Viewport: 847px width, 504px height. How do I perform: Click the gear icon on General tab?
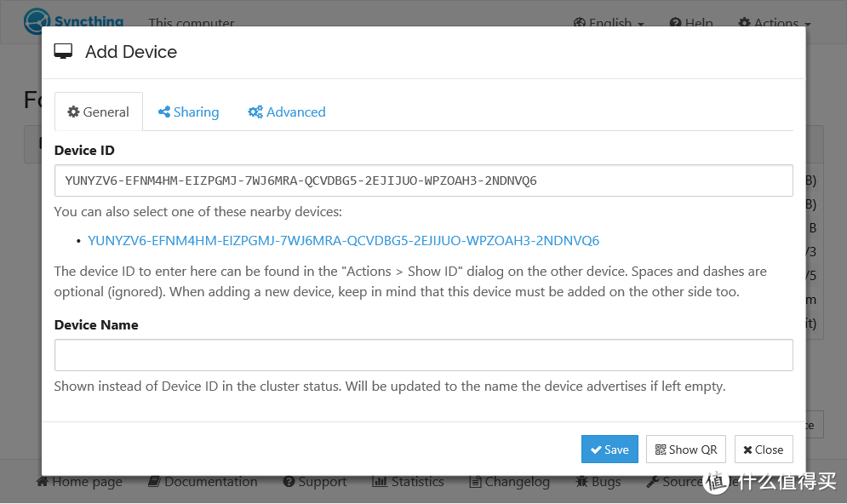click(x=73, y=112)
